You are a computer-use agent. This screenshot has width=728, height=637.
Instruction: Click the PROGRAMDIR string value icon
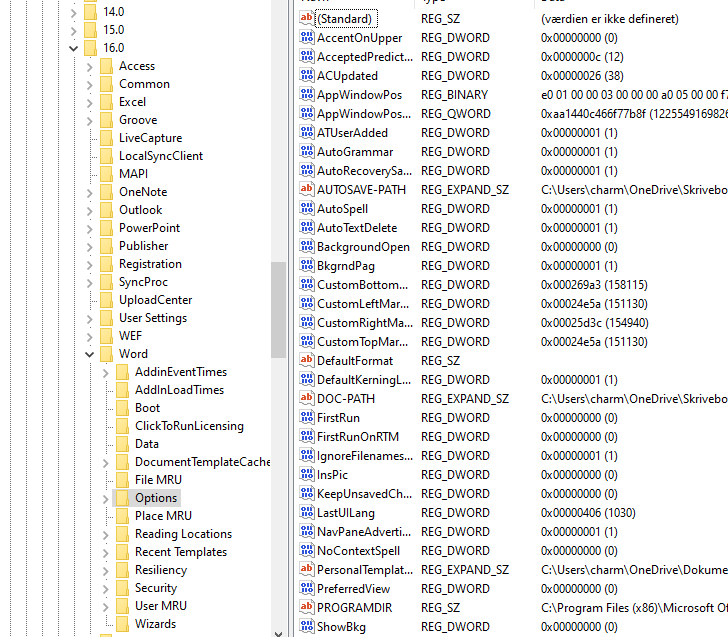point(306,607)
